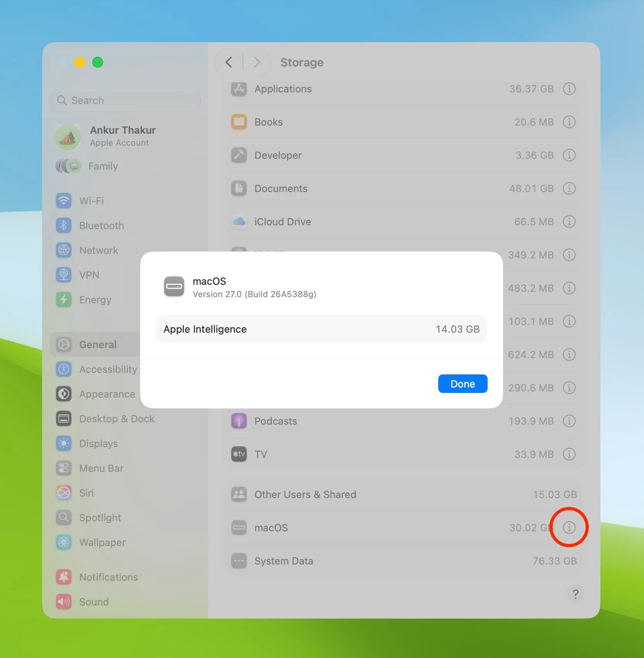644x658 pixels.
Task: Open Menu Bar settings in sidebar
Action: 125,468
